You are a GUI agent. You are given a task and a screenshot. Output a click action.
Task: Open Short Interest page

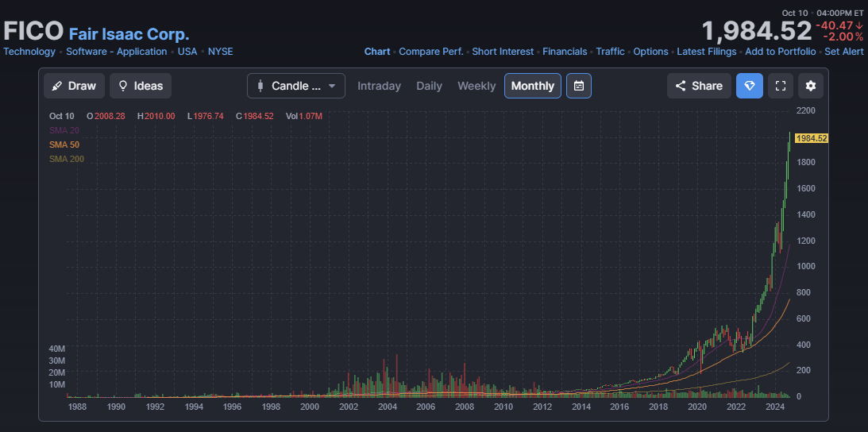pyautogui.click(x=503, y=52)
